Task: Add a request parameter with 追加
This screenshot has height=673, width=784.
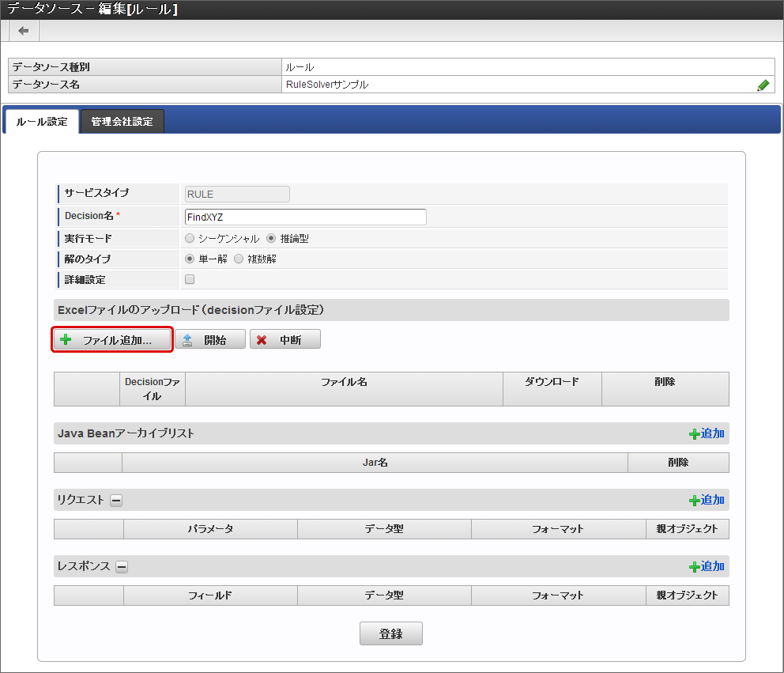Action: click(707, 500)
